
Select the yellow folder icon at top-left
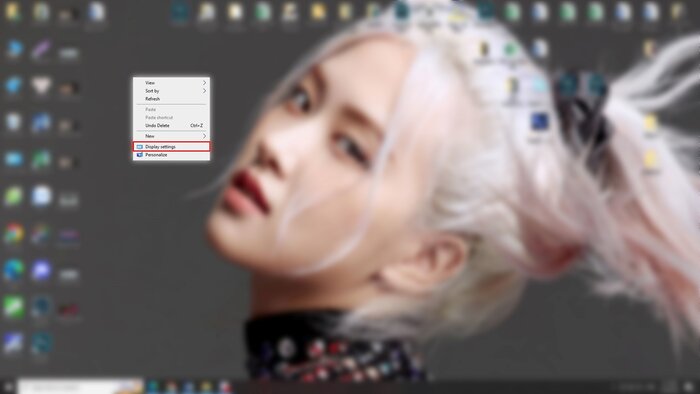[13, 12]
